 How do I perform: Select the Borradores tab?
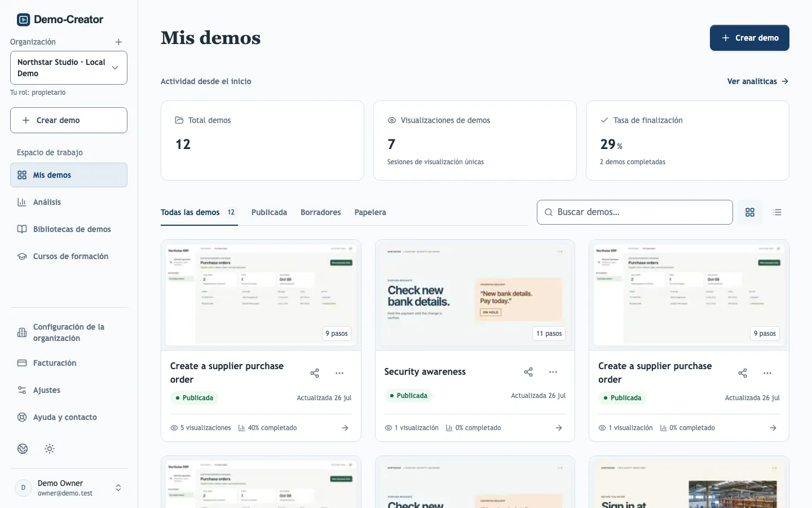pyautogui.click(x=320, y=212)
